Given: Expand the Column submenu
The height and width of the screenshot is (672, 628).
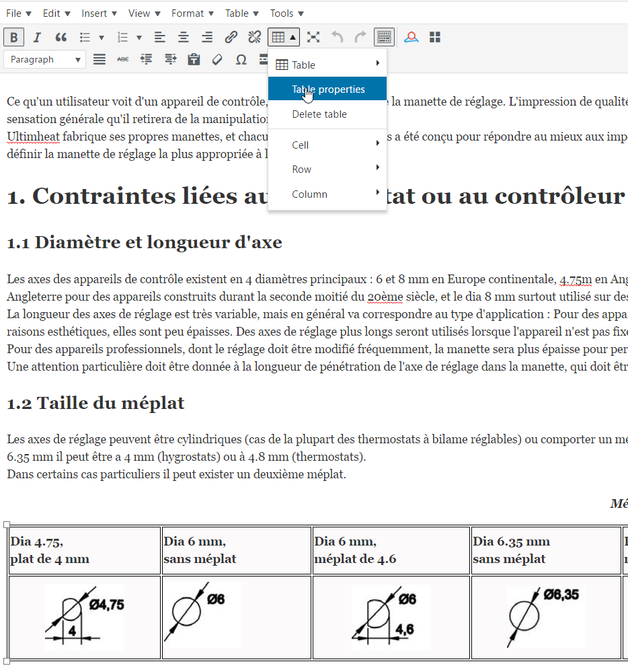Looking at the screenshot, I should click(x=327, y=194).
